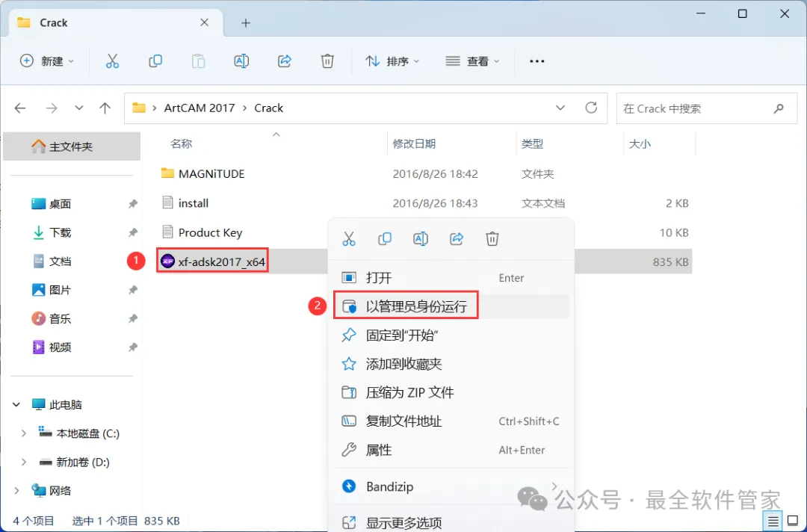Sort by the 大小 column header
Image resolution: width=807 pixels, height=532 pixels.
click(640, 143)
